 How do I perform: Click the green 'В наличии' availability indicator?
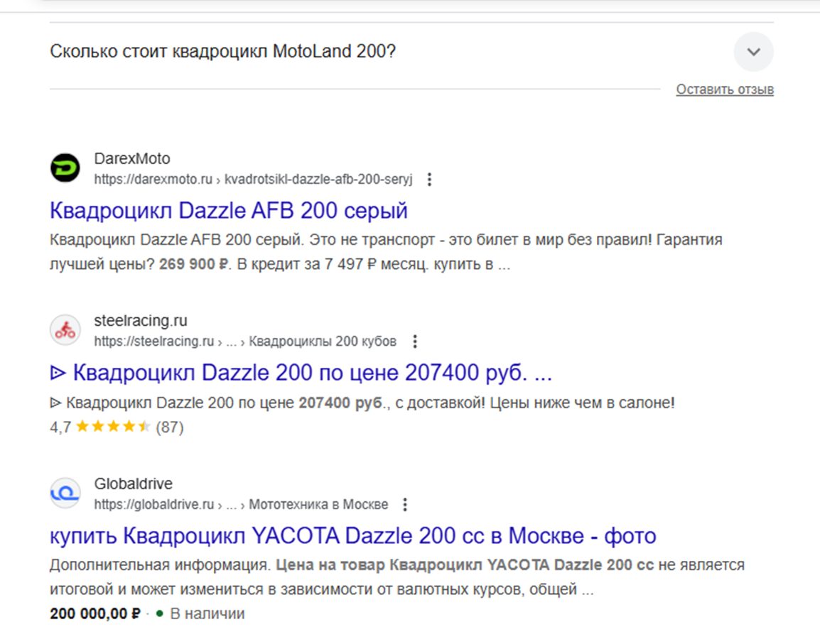pyautogui.click(x=201, y=613)
